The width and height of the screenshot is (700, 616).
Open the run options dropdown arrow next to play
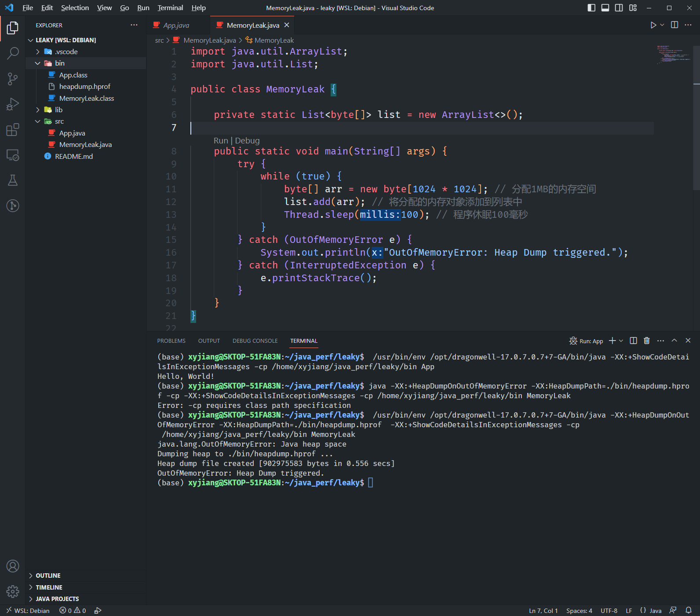tap(662, 25)
